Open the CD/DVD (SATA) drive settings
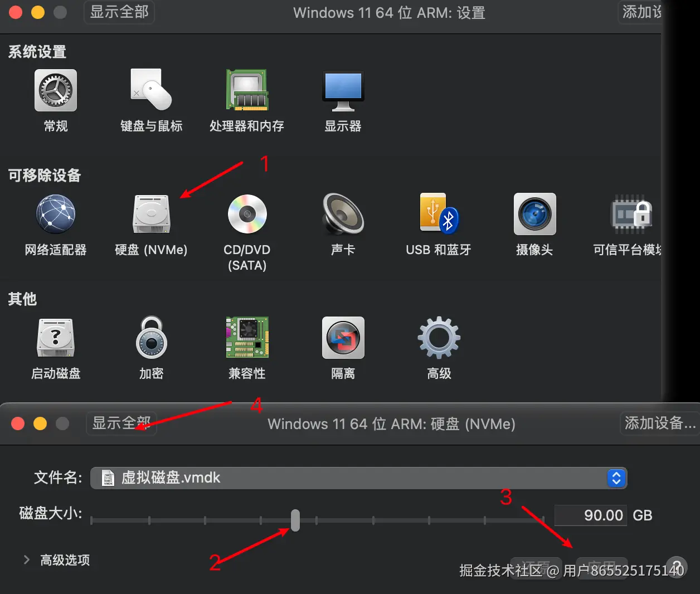The width and height of the screenshot is (700, 594). [x=247, y=214]
